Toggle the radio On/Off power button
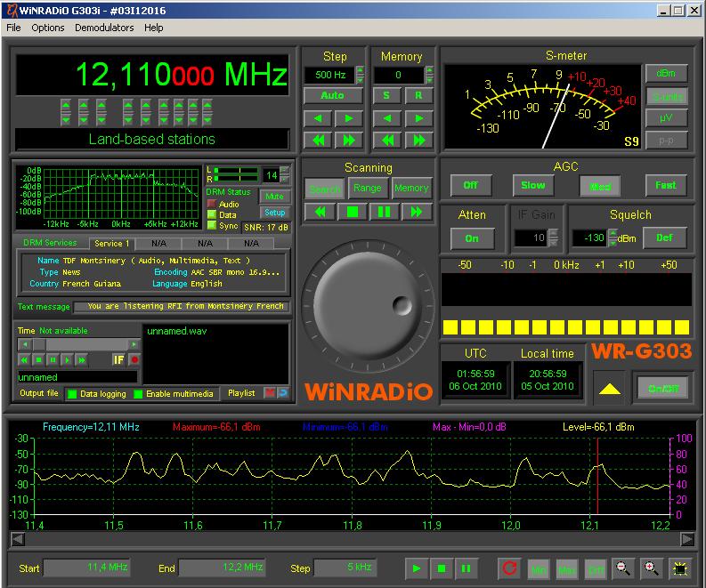Screen dimensions: 706x588 (x=662, y=389)
